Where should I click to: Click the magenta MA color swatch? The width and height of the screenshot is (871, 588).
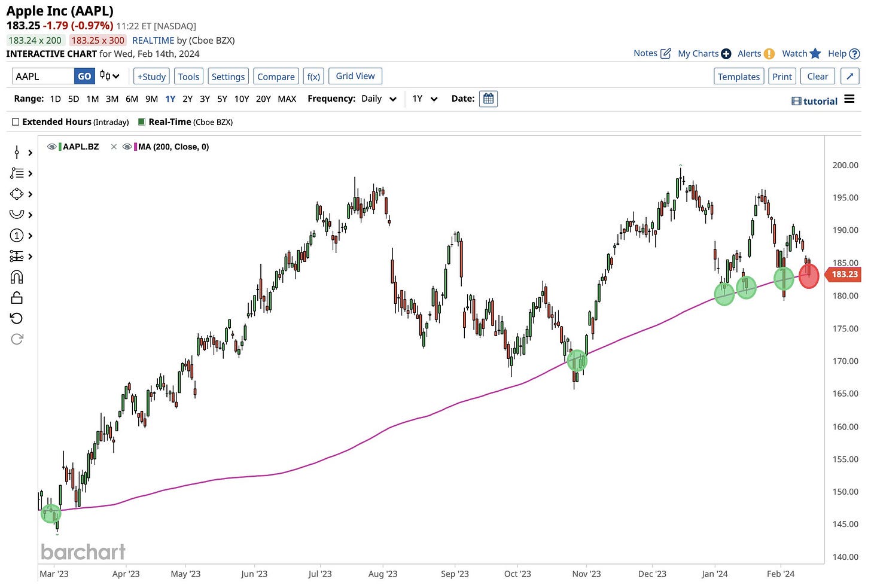click(136, 147)
